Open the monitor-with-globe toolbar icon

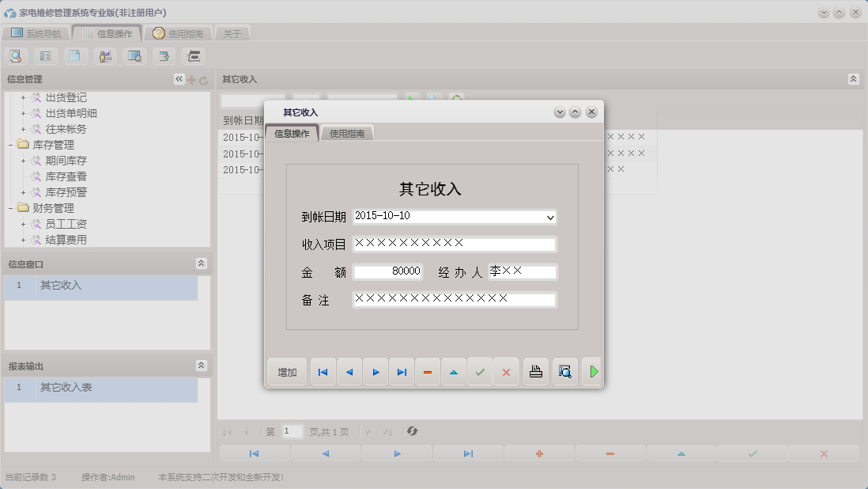(x=134, y=56)
